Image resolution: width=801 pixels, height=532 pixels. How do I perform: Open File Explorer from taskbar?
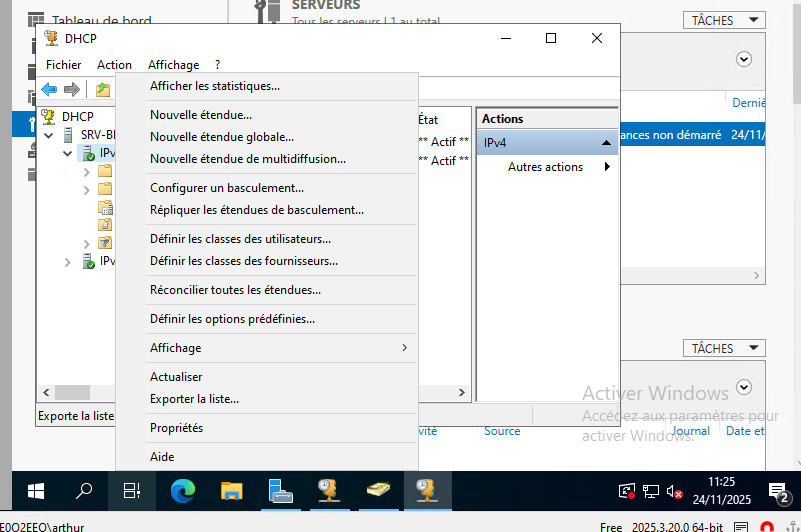point(231,491)
